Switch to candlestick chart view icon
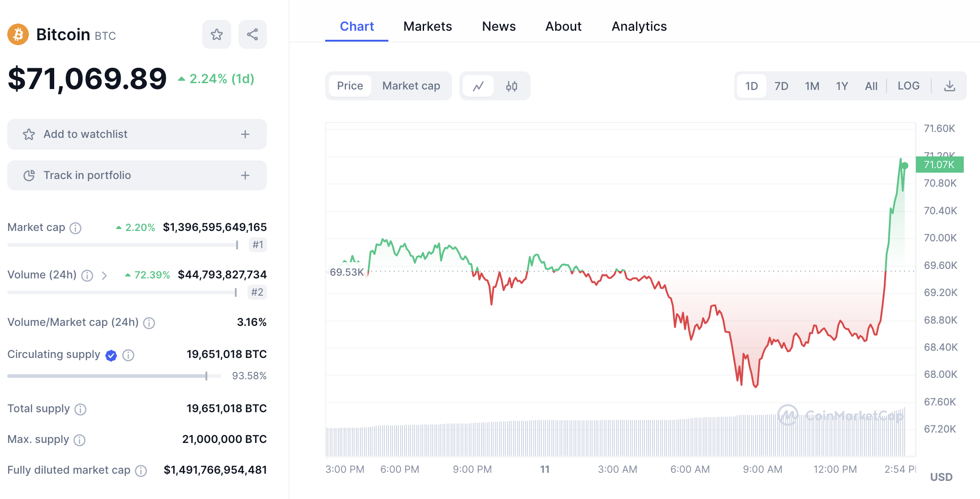The image size is (980, 499). [512, 86]
